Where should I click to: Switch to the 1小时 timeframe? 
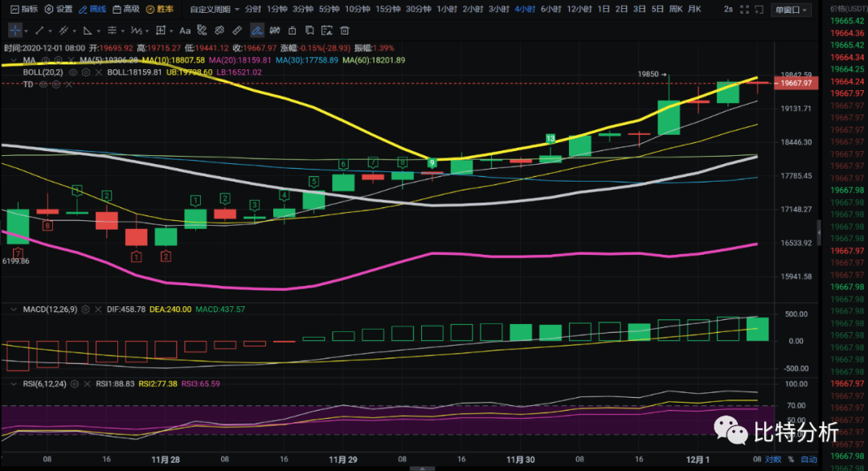click(447, 10)
